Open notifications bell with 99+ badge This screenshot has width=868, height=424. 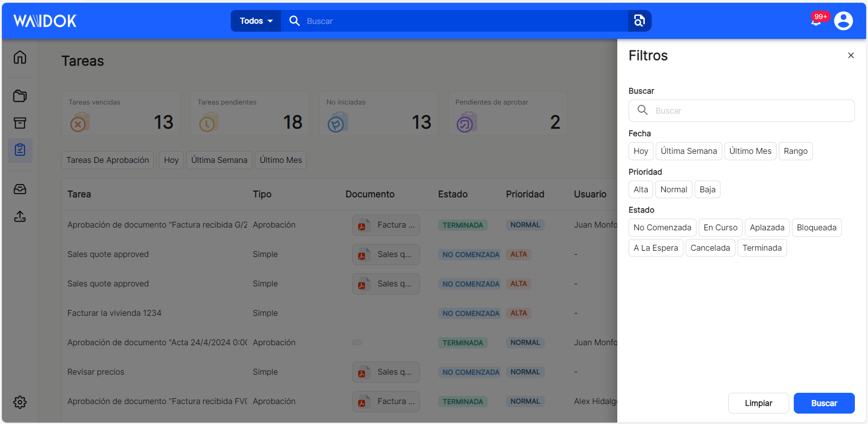[x=816, y=21]
